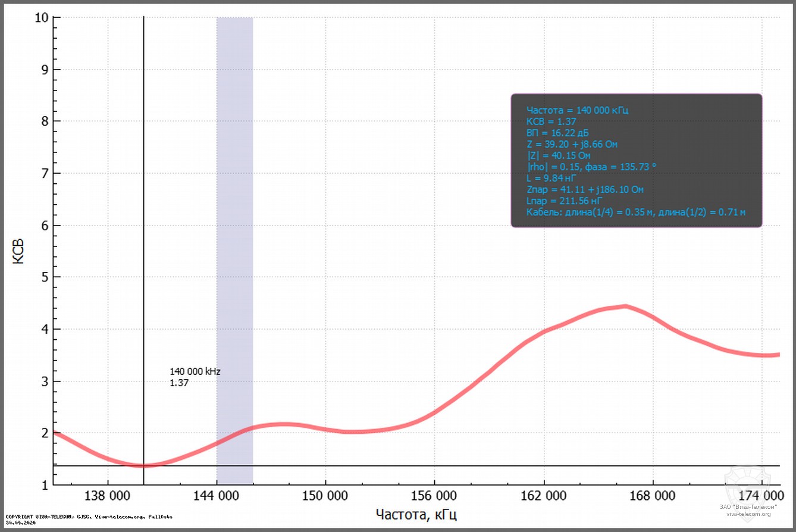796x532 pixels.
Task: Click the y-axis tick label 10
Action: pos(39,18)
